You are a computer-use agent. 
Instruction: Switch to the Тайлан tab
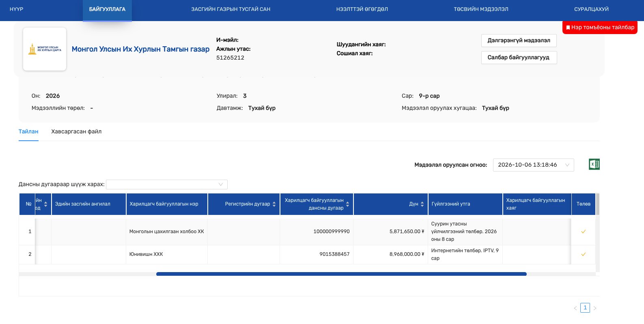(x=28, y=131)
